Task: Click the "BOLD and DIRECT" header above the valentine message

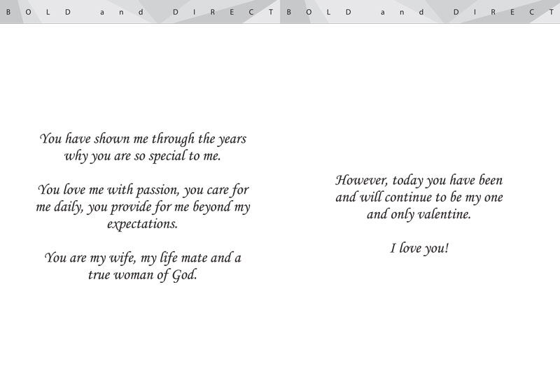Action: 421,12
